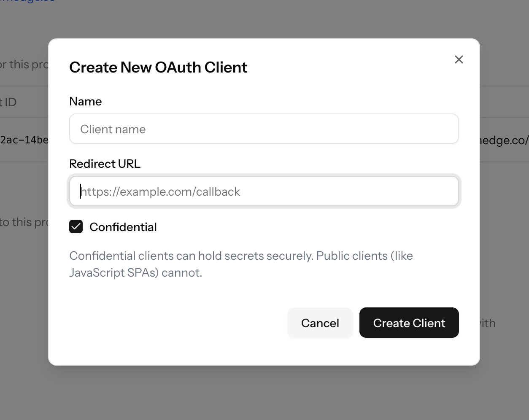Focus the Redirect URL input field

[x=264, y=191]
